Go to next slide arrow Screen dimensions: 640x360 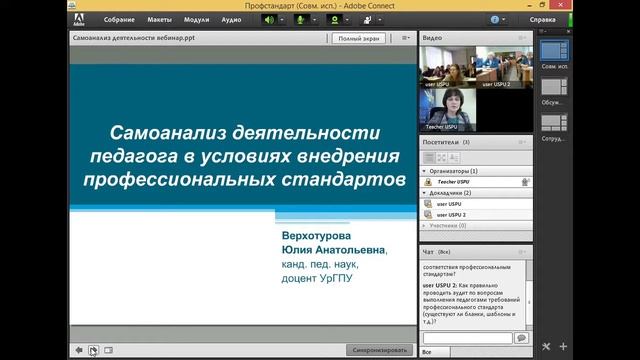(93, 350)
